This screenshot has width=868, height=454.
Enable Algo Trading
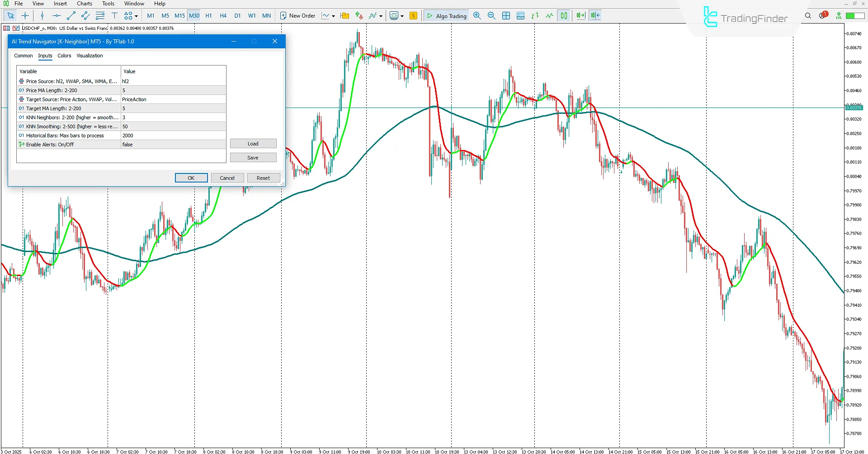(446, 15)
